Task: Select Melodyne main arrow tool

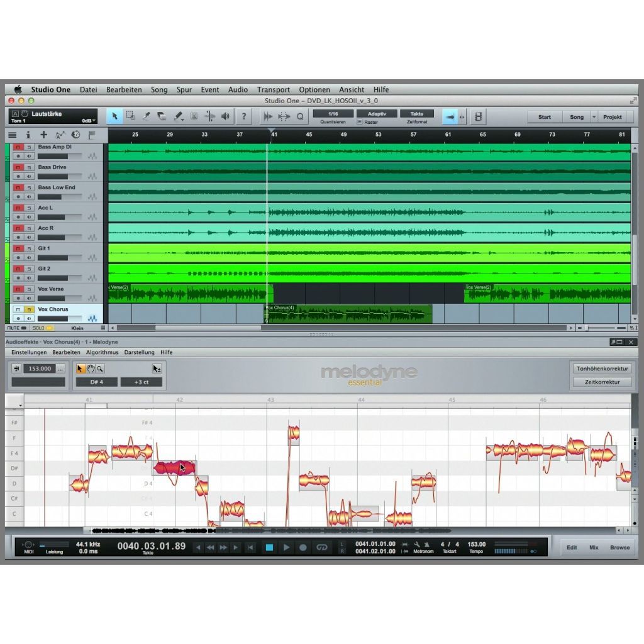Action: click(x=80, y=369)
